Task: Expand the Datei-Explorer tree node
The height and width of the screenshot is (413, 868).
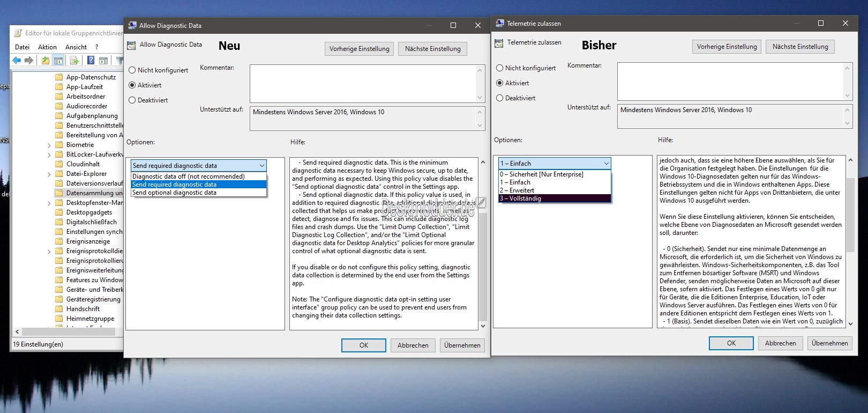Action: point(49,174)
